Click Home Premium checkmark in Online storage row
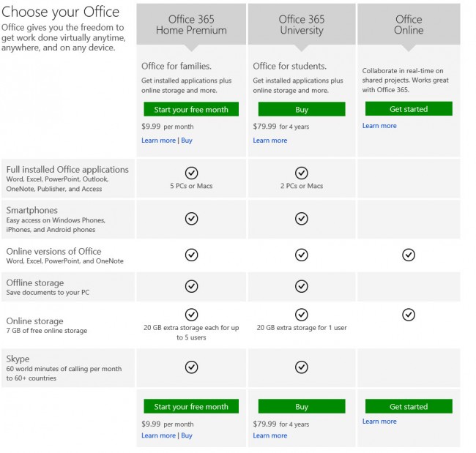This screenshot has height=453, width=476. (x=192, y=315)
